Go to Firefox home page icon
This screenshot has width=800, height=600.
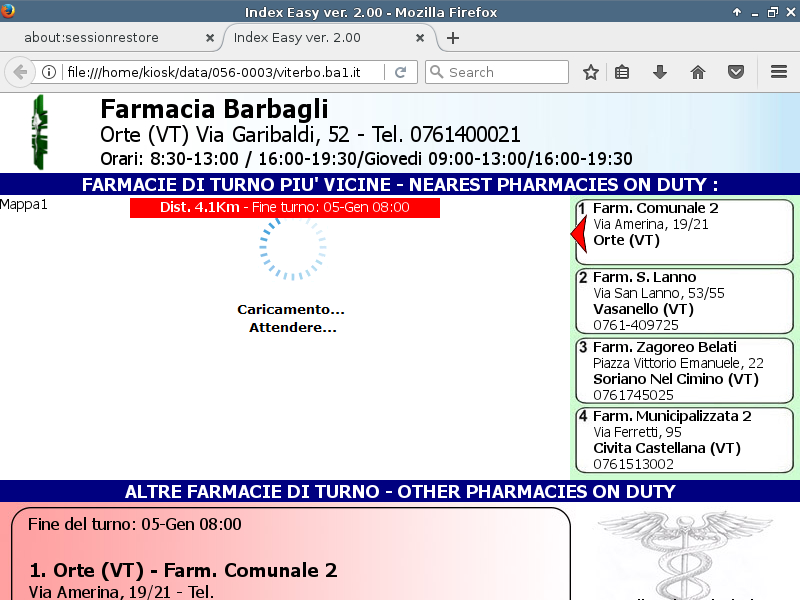click(x=698, y=72)
